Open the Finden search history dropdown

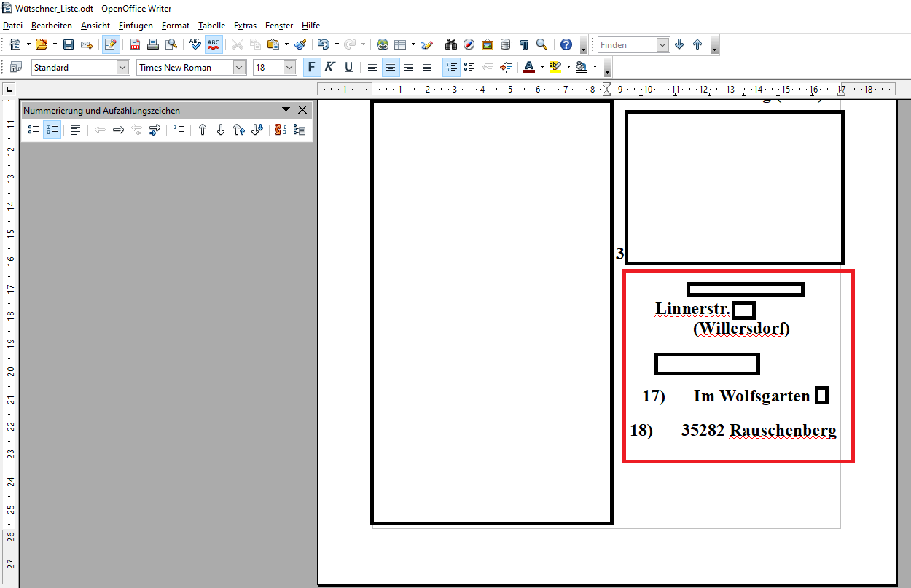(x=662, y=44)
